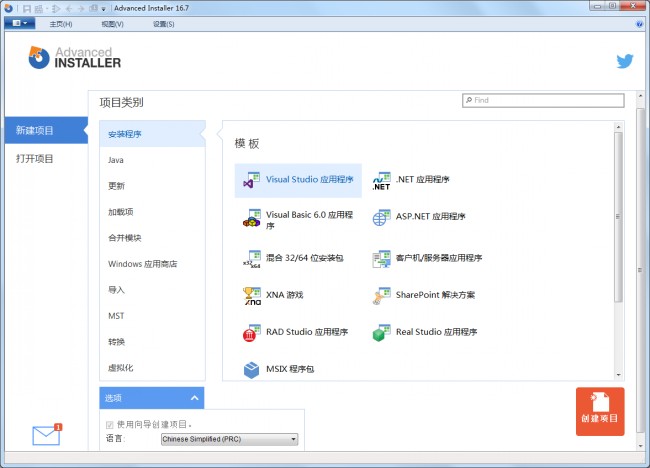The height and width of the screenshot is (468, 650).
Task: Select the 导入 project category
Action: [x=152, y=290]
